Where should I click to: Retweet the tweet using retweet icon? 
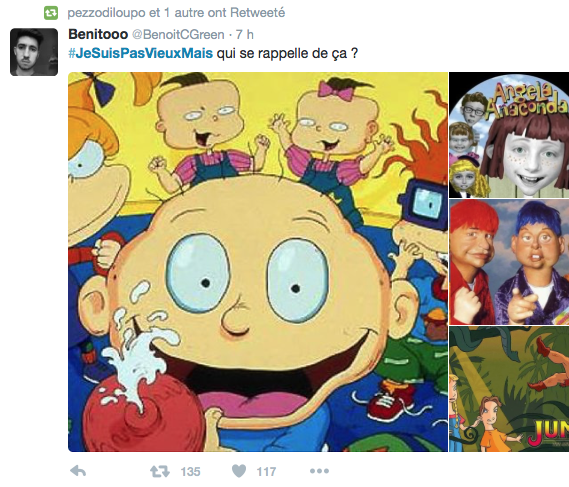160,471
